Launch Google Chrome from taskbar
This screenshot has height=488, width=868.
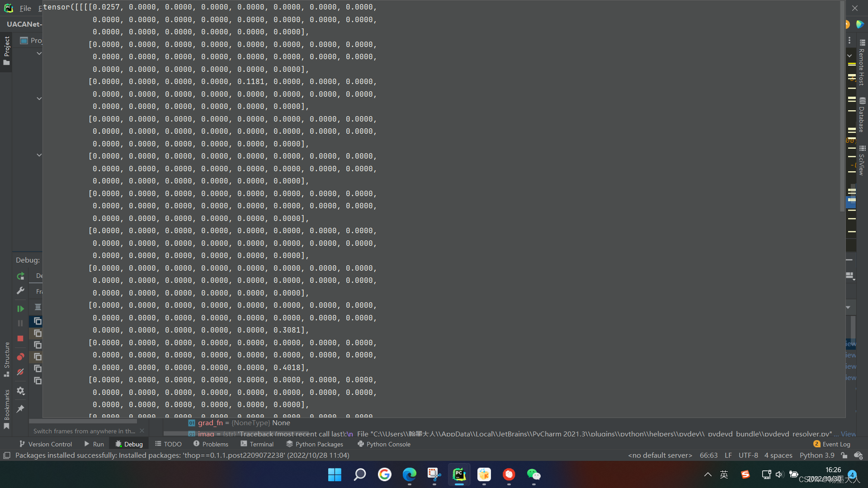coord(385,475)
